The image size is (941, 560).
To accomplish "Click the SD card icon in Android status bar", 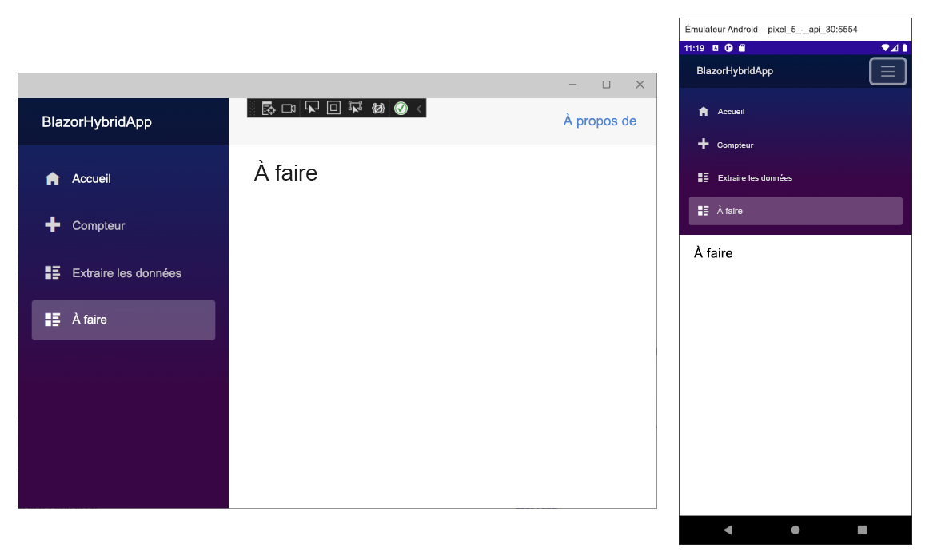I will (742, 48).
